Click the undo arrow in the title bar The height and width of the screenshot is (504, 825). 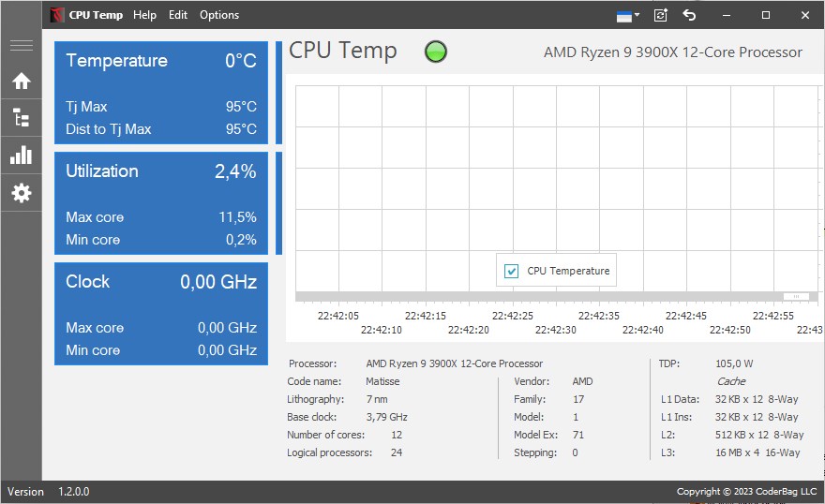[690, 15]
